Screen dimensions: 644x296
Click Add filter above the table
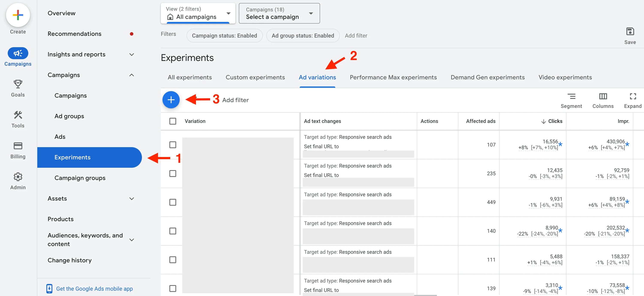(x=235, y=100)
